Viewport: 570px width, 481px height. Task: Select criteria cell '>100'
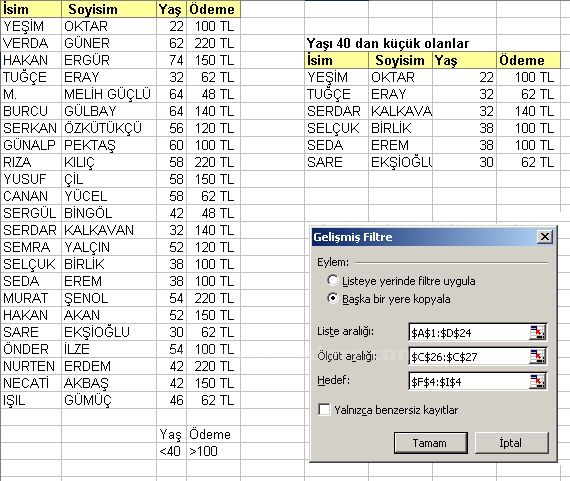coord(213,451)
